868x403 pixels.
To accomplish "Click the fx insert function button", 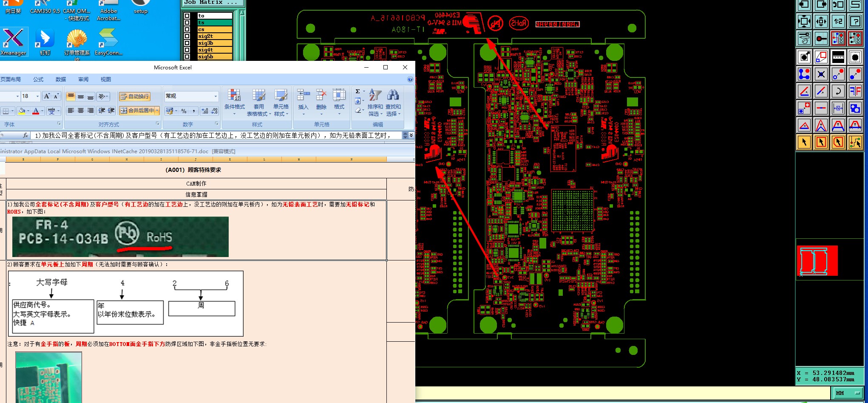I will (26, 135).
